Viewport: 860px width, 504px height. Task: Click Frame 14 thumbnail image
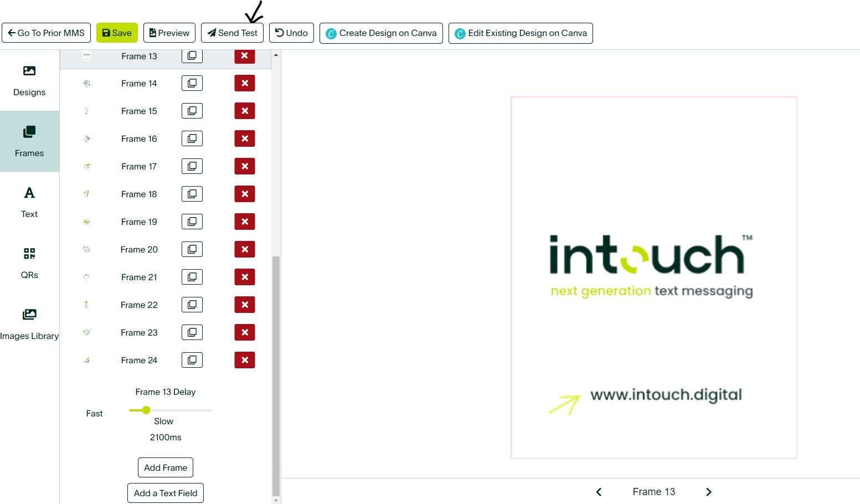click(86, 83)
